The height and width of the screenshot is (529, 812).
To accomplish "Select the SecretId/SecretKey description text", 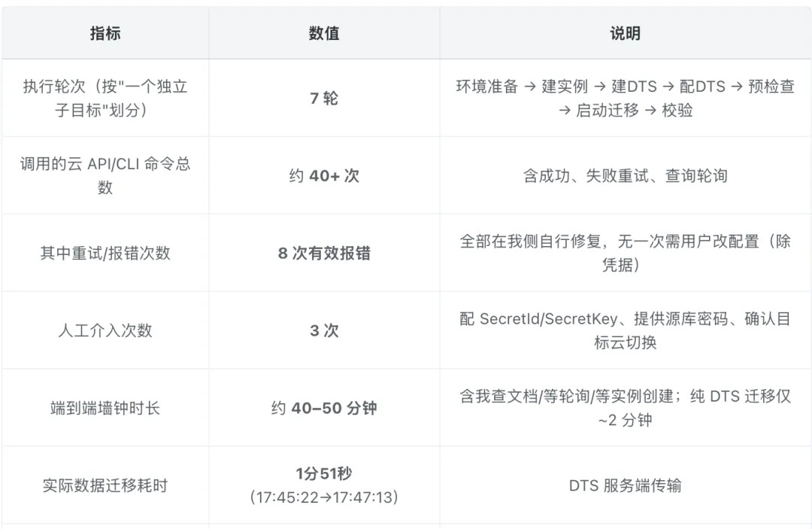I will 625,330.
